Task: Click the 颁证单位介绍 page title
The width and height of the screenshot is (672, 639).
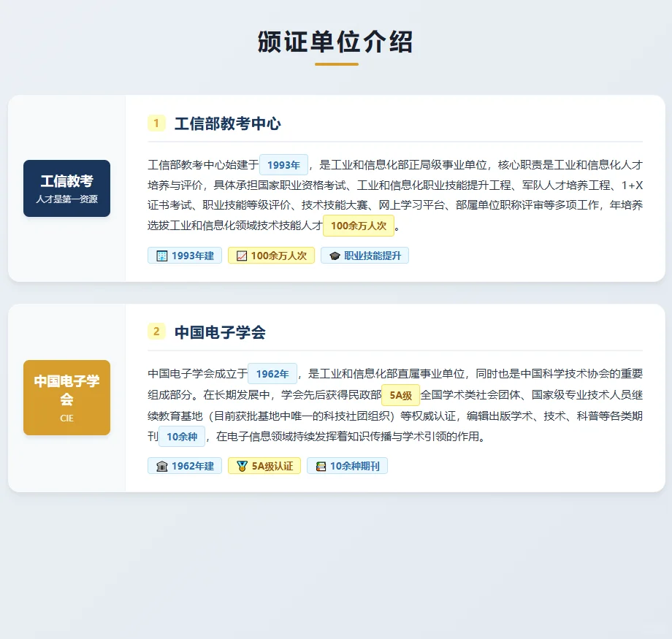Action: tap(335, 42)
